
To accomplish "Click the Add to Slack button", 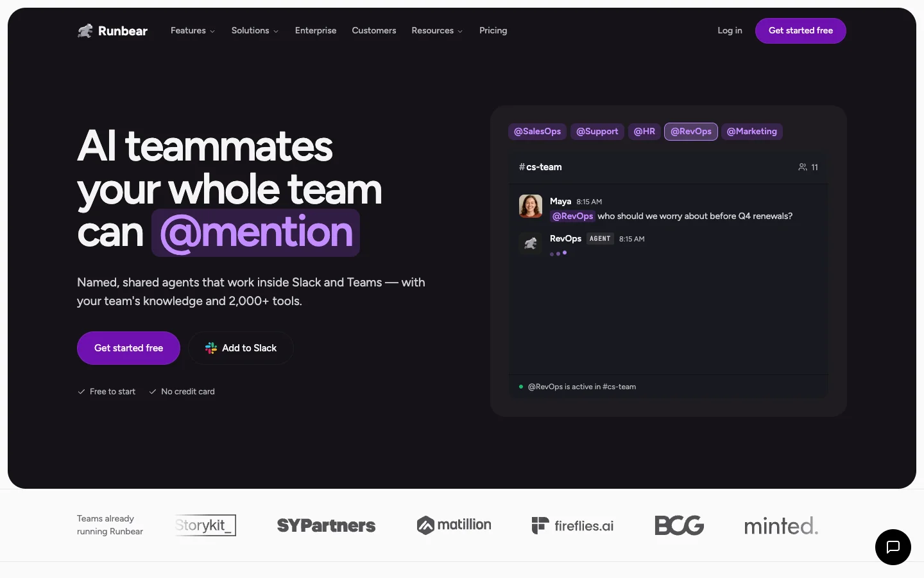I will pos(241,348).
